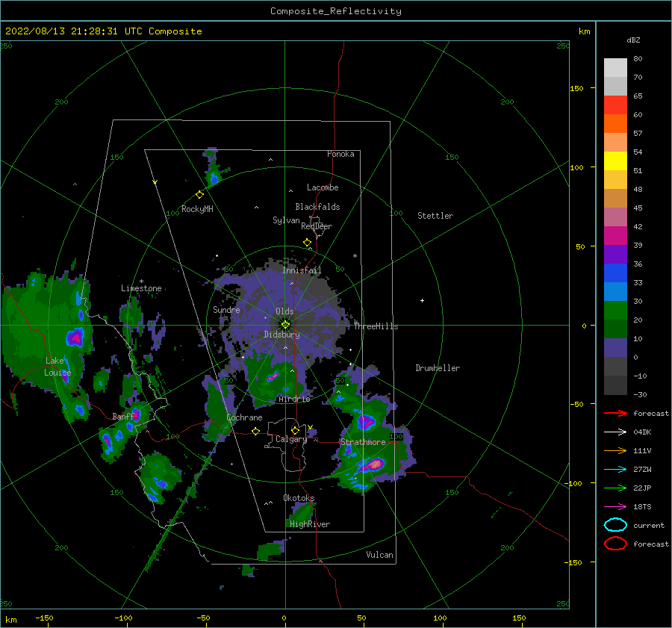This screenshot has height=628, width=672.
Task: Click the Airdrie city label
Action: (294, 399)
